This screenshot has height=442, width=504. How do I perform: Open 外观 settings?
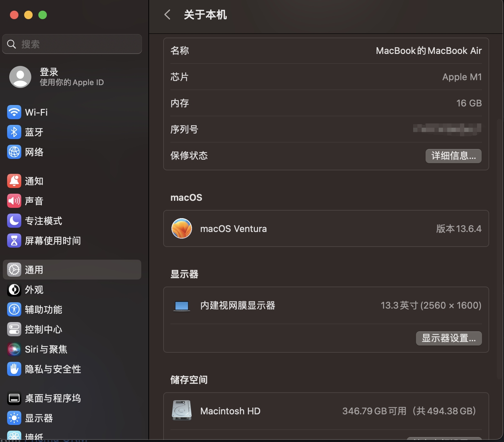(x=34, y=290)
